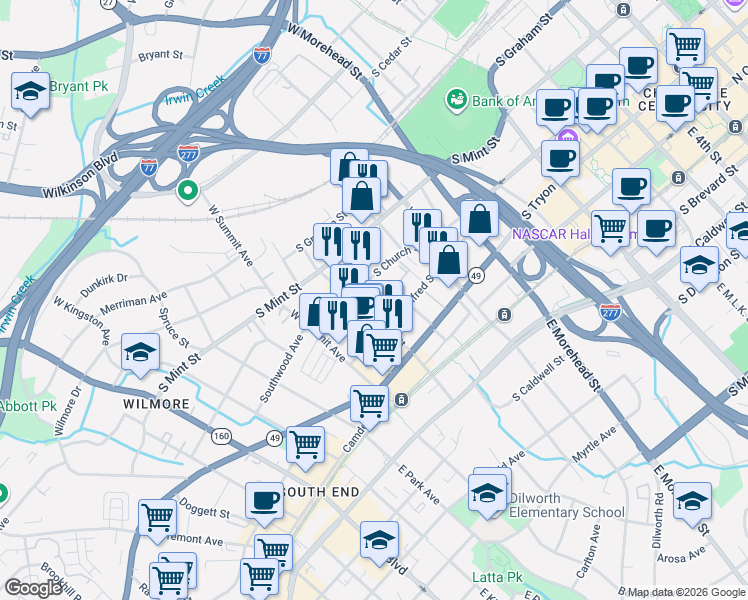Open the coffee cup marker above the NASCAR label
This screenshot has height=600, width=748.
[632, 188]
